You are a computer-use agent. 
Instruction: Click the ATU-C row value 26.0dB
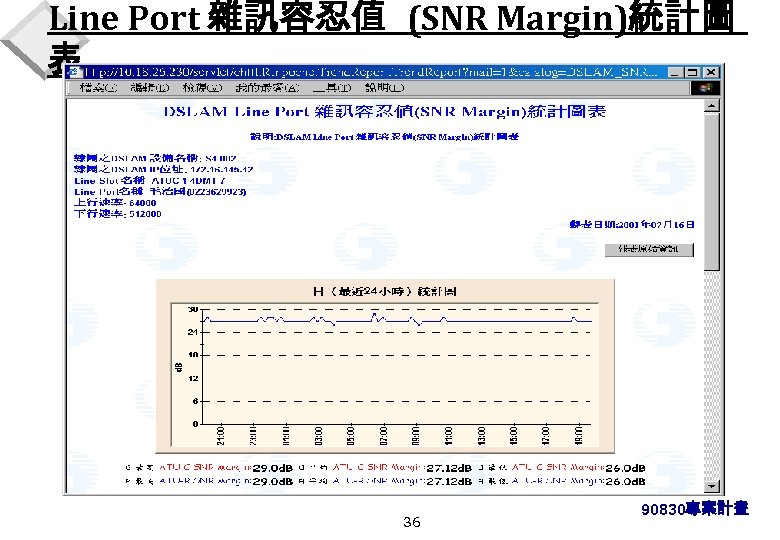pos(625,468)
